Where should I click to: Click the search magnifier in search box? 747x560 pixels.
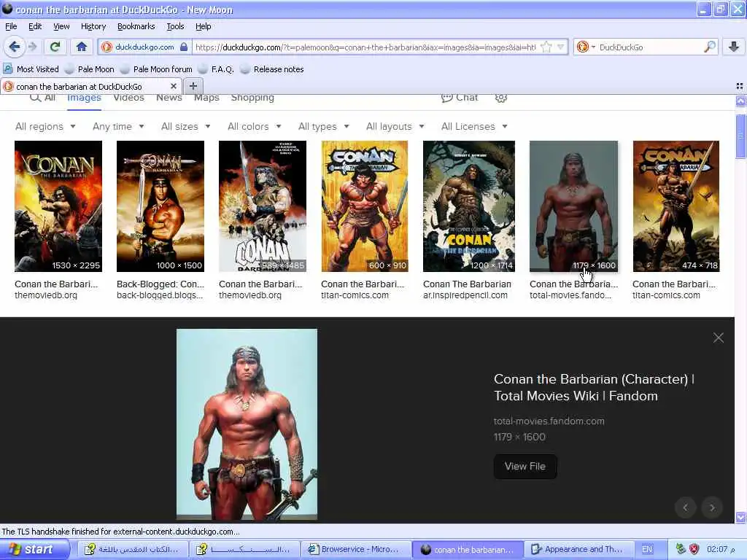point(709,47)
